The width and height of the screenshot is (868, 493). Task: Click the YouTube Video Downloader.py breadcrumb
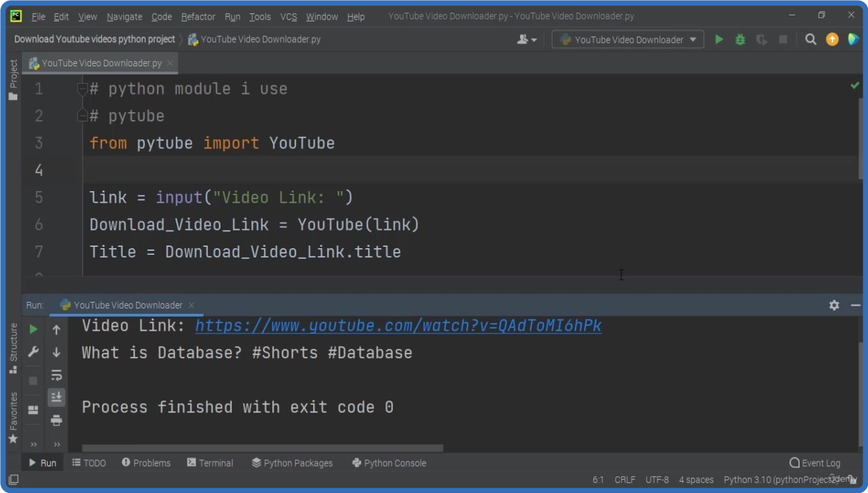(x=255, y=39)
